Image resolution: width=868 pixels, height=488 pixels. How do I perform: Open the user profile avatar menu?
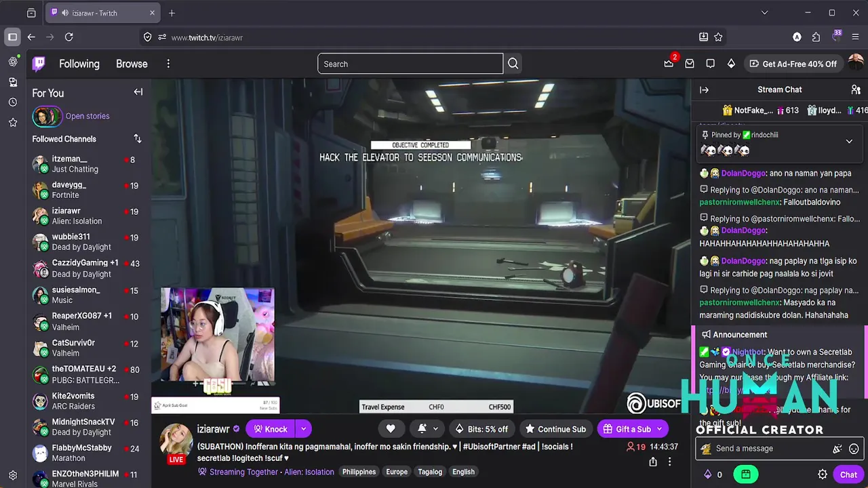856,64
